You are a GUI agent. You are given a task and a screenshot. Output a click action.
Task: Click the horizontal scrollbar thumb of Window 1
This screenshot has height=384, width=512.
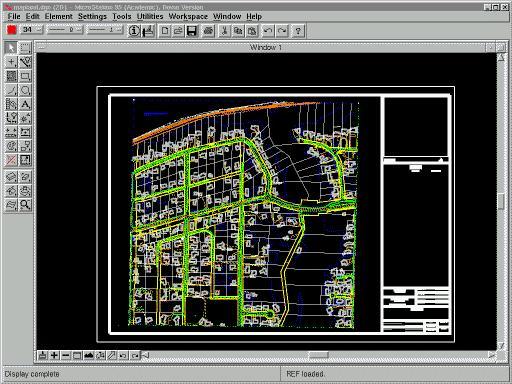(318, 355)
